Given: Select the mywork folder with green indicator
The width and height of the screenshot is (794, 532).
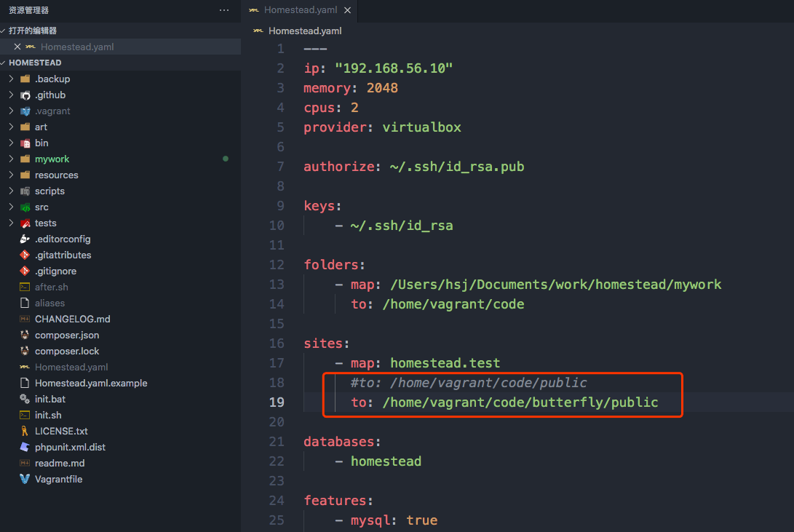Looking at the screenshot, I should [54, 159].
